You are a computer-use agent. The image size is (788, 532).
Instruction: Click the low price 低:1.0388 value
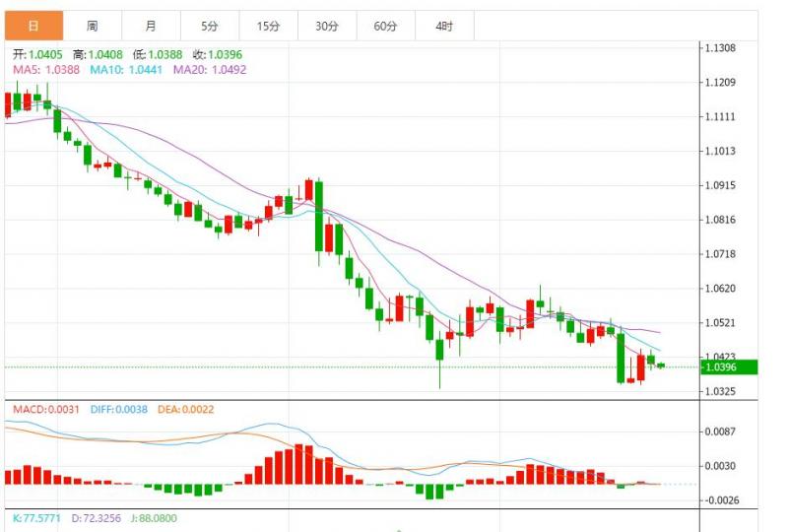(x=158, y=55)
